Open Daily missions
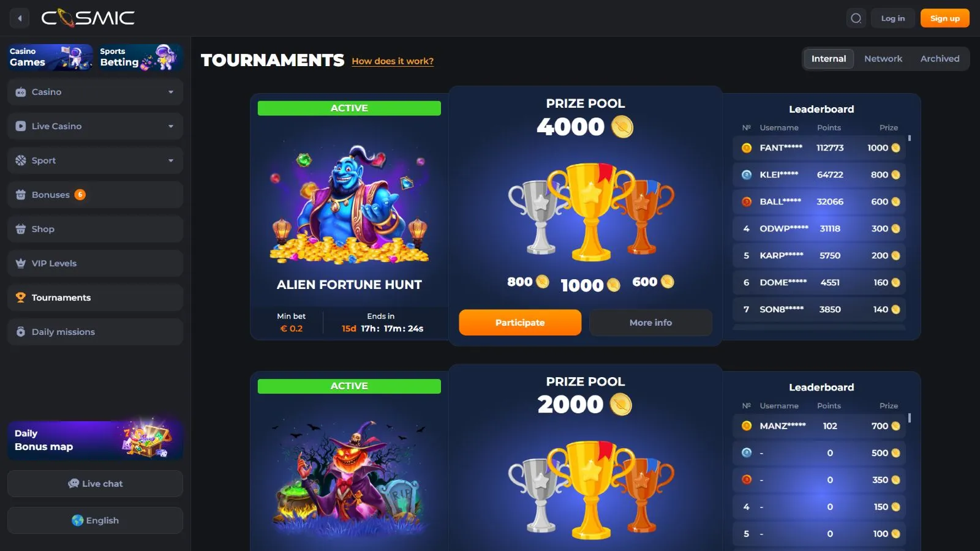 tap(96, 332)
